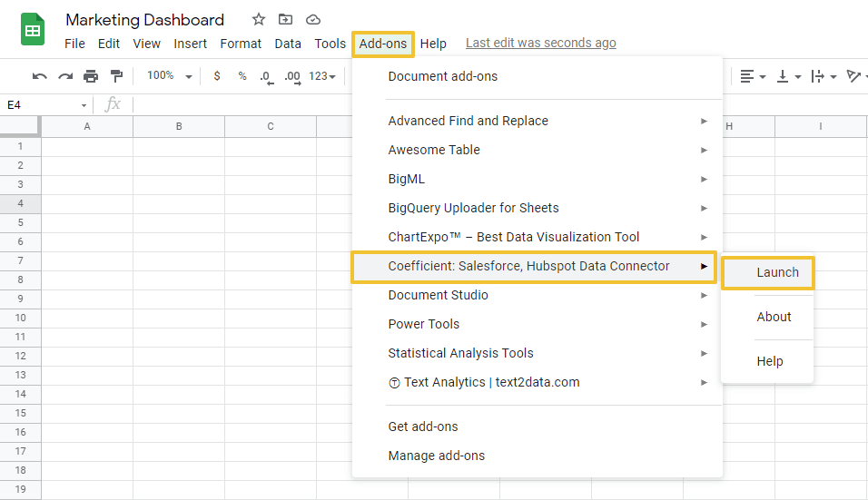Select column B header
The height and width of the screenshot is (500, 868).
179,127
